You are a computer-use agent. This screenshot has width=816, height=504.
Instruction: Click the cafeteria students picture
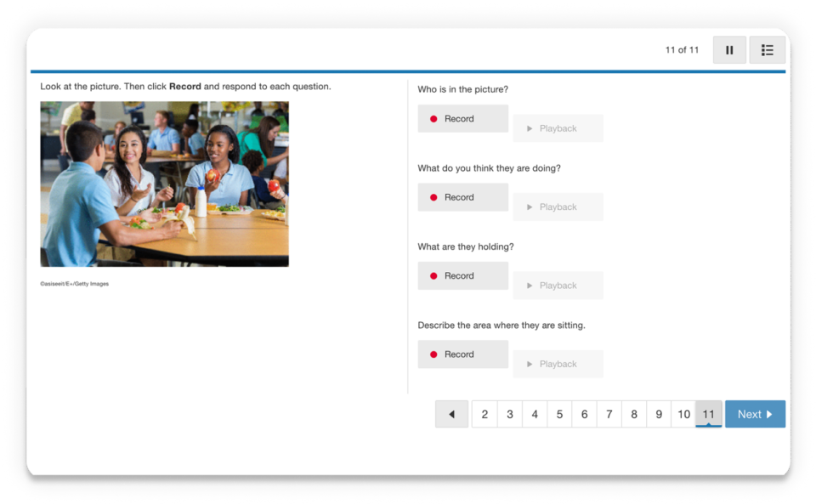[164, 184]
